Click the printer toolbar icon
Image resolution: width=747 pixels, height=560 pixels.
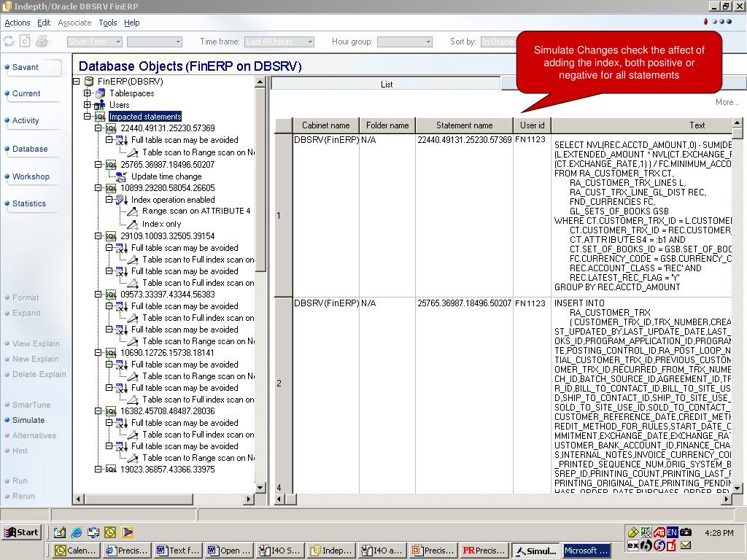(x=42, y=42)
